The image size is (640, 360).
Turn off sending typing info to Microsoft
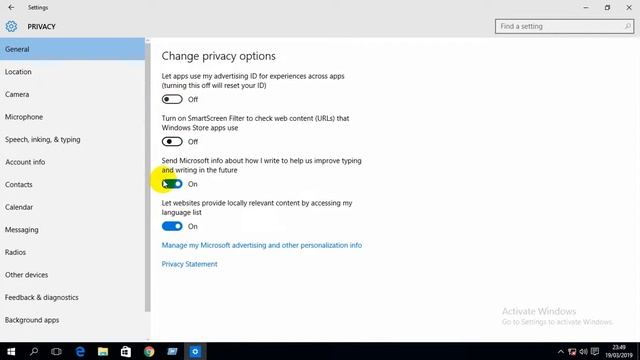[x=172, y=184]
